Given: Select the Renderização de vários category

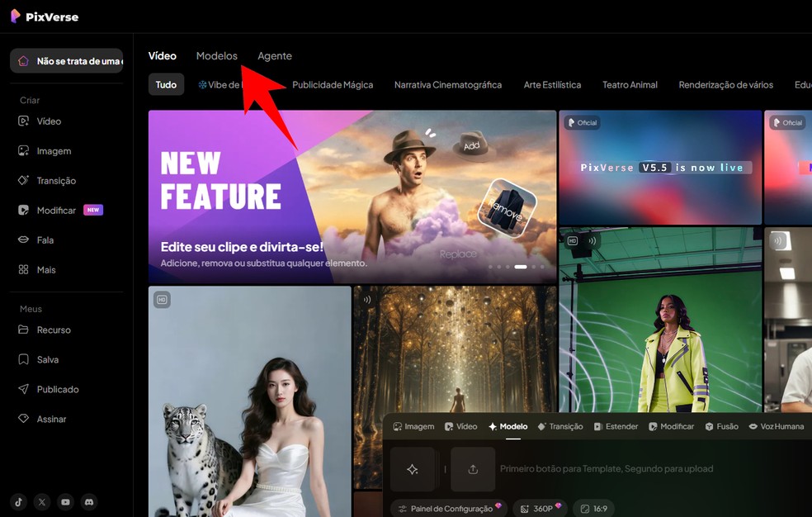Looking at the screenshot, I should 725,84.
